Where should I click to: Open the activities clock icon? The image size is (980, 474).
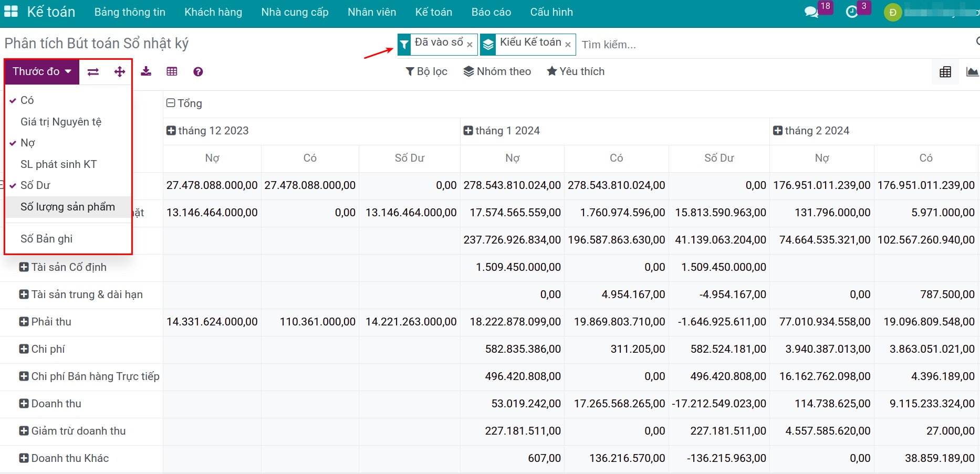[852, 12]
